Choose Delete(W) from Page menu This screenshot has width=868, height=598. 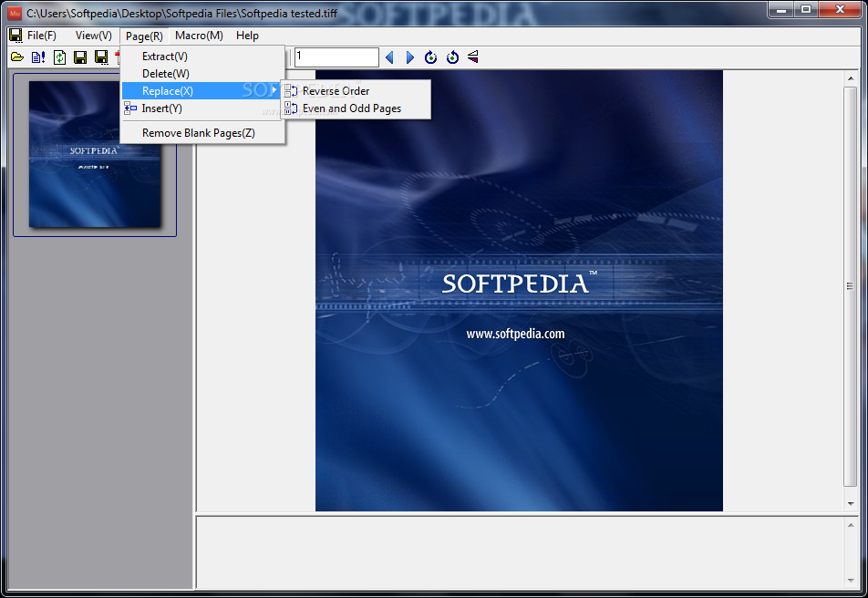[202, 74]
